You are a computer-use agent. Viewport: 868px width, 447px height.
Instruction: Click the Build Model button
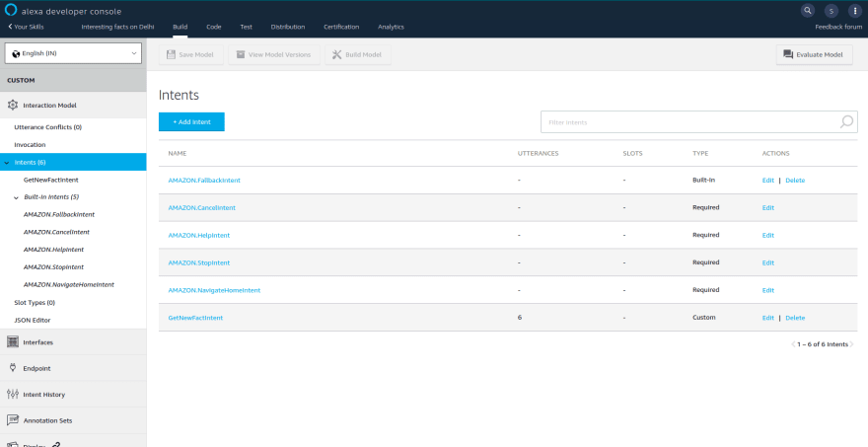[358, 55]
